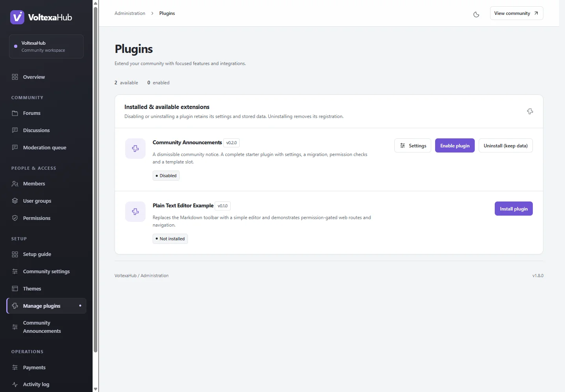Click the Permissions shield icon
565x392 pixels.
[x=15, y=218]
